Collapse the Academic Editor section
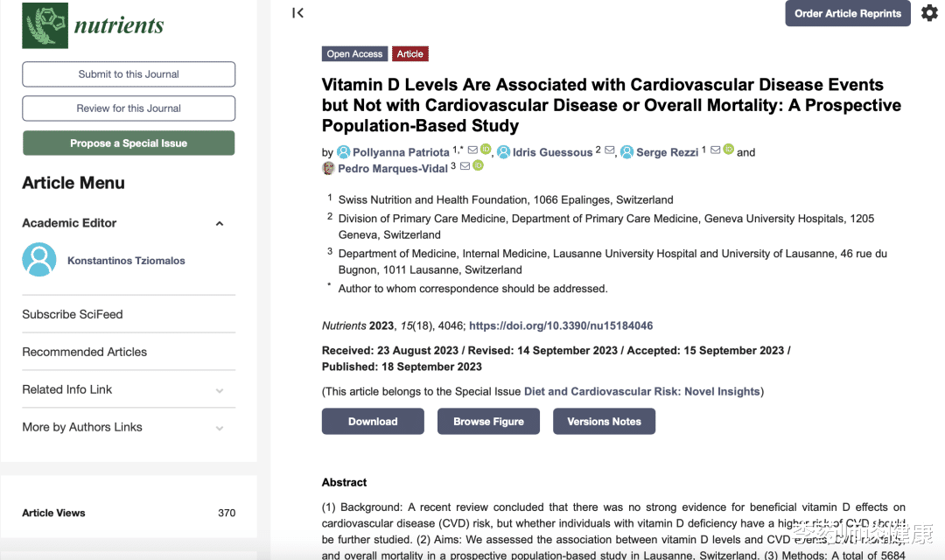The image size is (945, 560). click(x=219, y=224)
